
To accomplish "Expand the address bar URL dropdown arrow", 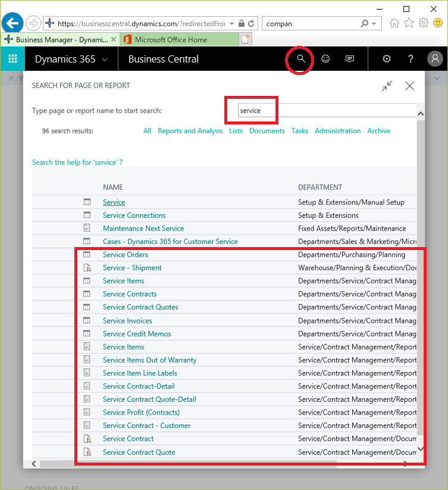I will [231, 24].
